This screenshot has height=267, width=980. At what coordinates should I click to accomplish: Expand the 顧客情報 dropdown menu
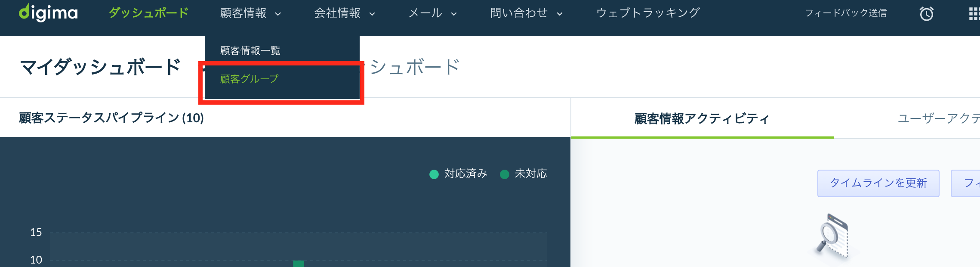(250, 13)
